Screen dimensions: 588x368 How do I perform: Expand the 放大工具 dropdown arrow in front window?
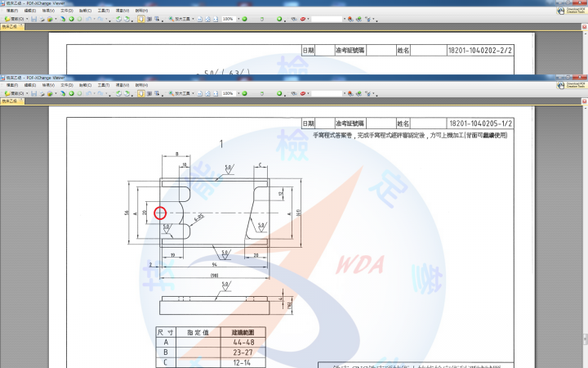tap(193, 93)
